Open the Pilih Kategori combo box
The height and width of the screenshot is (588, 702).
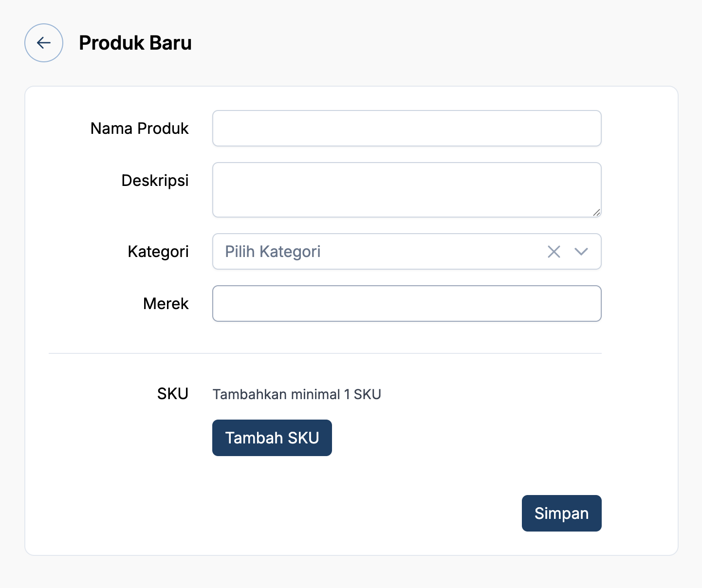[x=380, y=252]
